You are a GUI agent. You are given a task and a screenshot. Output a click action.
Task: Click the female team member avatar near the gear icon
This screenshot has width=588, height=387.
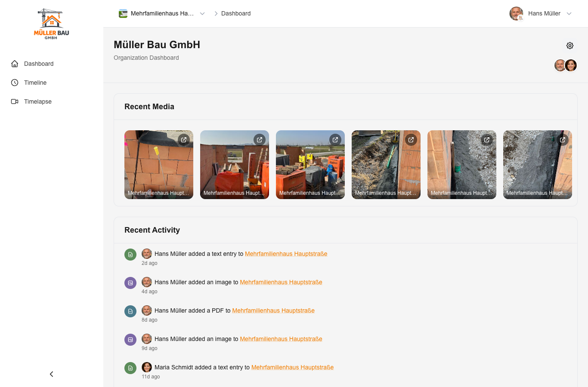571,65
